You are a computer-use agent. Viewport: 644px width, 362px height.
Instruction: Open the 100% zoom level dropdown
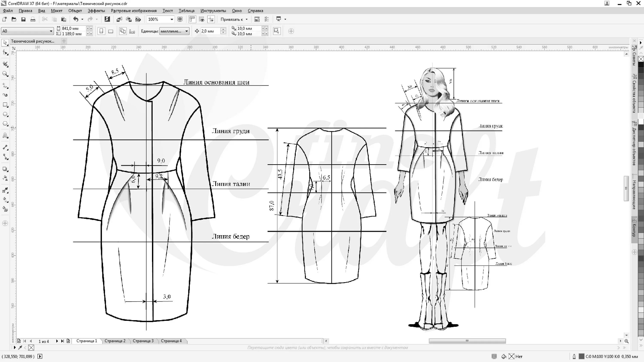click(x=172, y=19)
